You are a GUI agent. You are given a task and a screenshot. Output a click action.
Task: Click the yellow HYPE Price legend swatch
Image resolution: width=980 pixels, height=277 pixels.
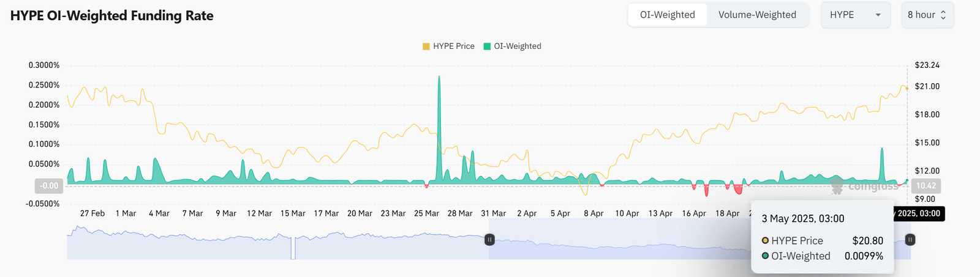426,46
